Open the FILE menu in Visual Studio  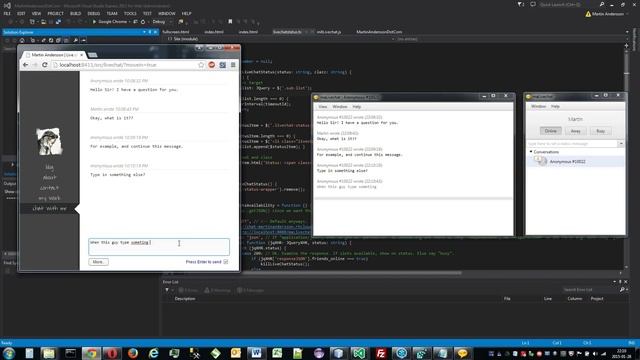pos(7,13)
